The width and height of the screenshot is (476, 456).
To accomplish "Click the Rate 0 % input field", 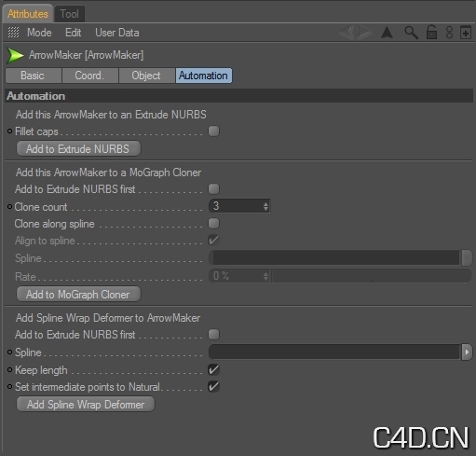I will coord(239,276).
